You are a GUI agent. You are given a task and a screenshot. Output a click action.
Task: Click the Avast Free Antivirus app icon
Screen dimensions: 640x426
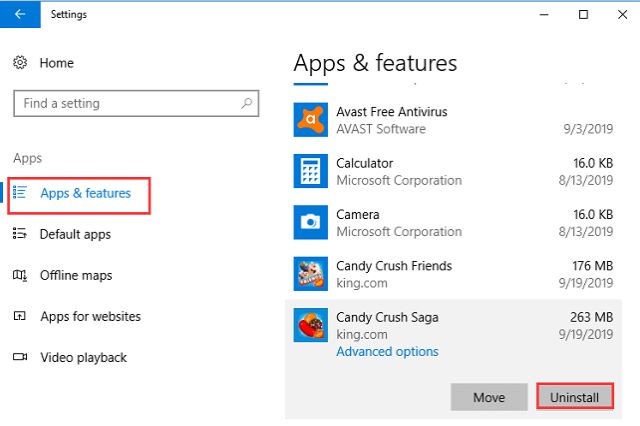point(311,120)
